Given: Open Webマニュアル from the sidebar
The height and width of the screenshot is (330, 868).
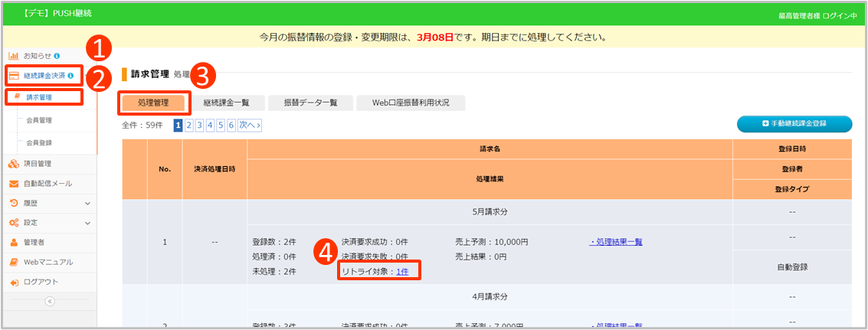Looking at the screenshot, I should pos(47,263).
